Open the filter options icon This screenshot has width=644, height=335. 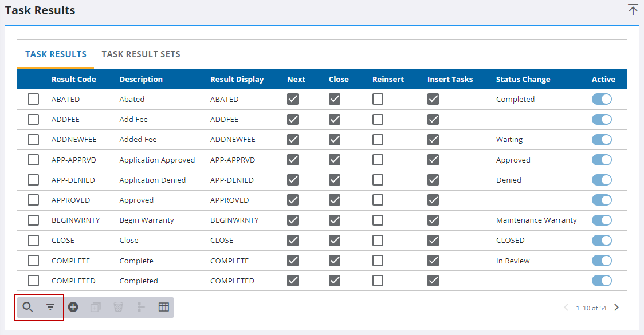[50, 307]
